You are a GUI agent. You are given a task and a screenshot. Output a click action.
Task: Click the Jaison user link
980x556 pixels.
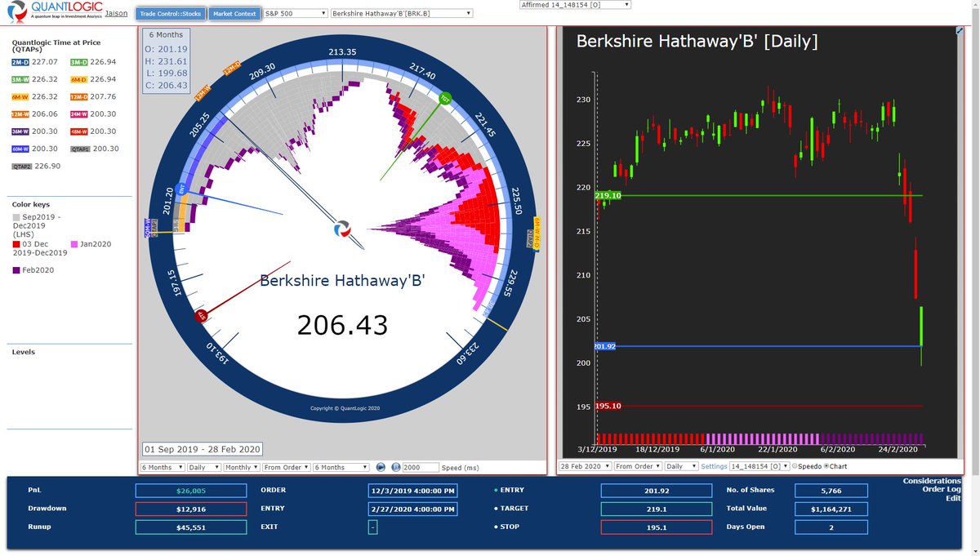pos(116,13)
